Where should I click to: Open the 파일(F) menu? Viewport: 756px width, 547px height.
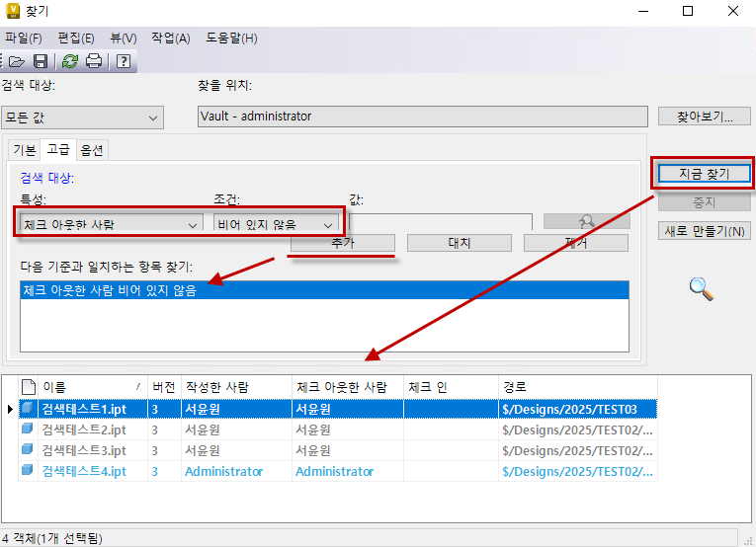[x=24, y=39]
